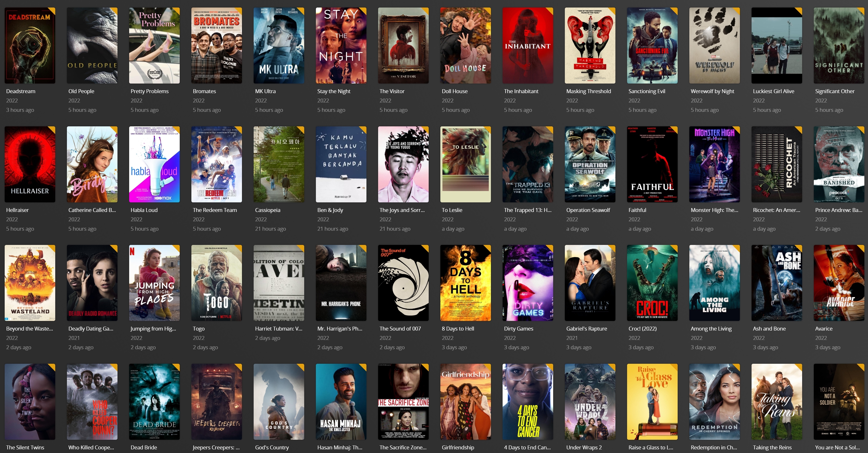Viewport: 868px width, 453px height.
Task: Click the Taking the Reins title
Action: [x=772, y=447]
